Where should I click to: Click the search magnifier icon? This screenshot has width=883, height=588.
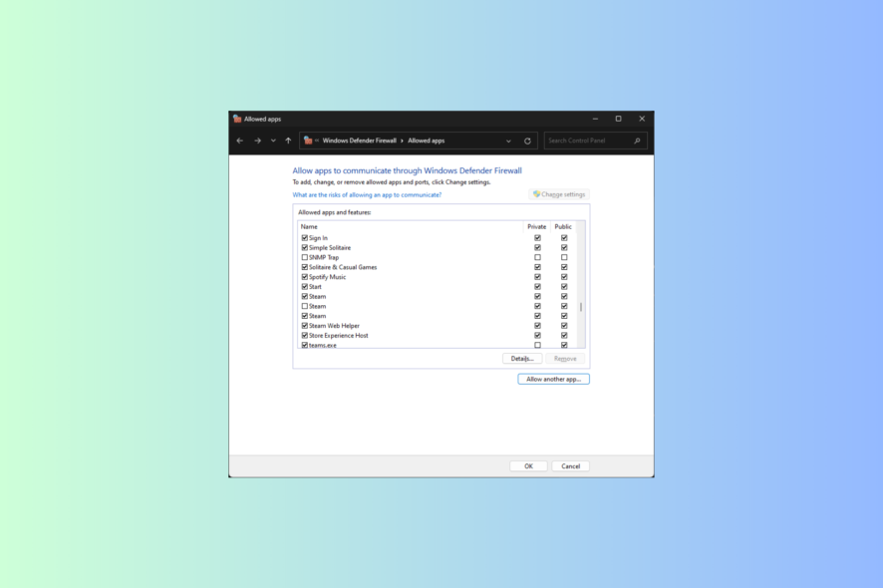636,140
